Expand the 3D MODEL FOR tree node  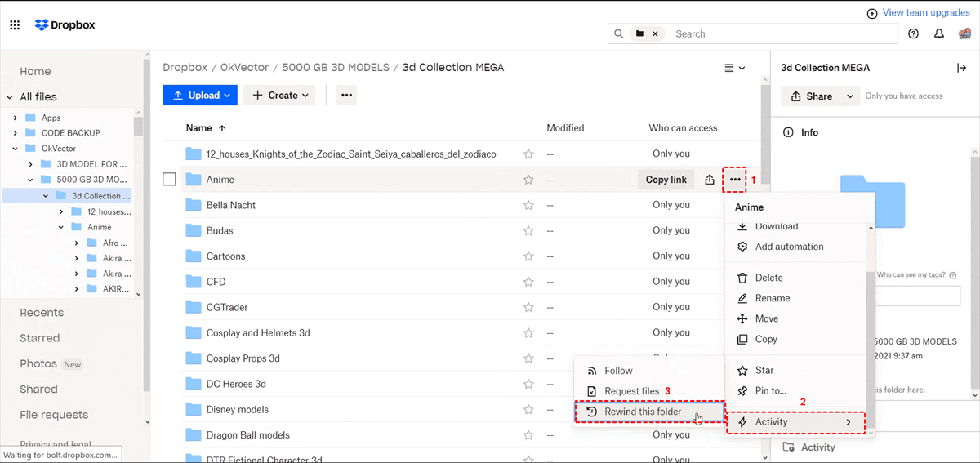(x=30, y=164)
